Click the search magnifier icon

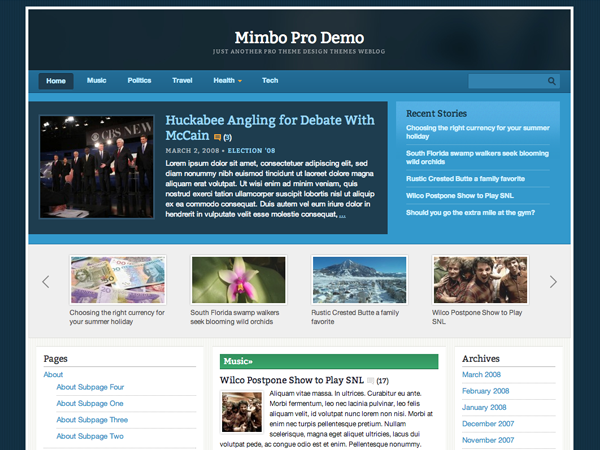click(x=551, y=81)
